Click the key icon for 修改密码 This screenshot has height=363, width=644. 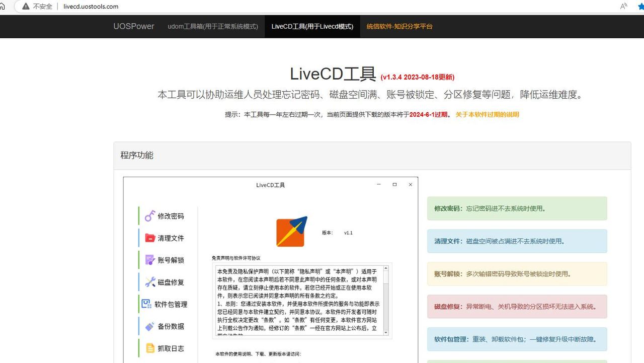coord(150,216)
